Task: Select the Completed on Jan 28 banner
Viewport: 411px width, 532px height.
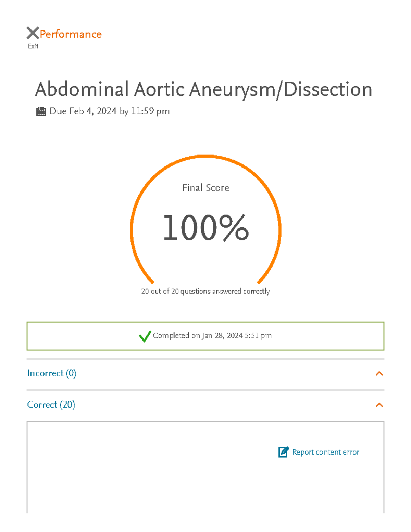Action: pyautogui.click(x=206, y=336)
